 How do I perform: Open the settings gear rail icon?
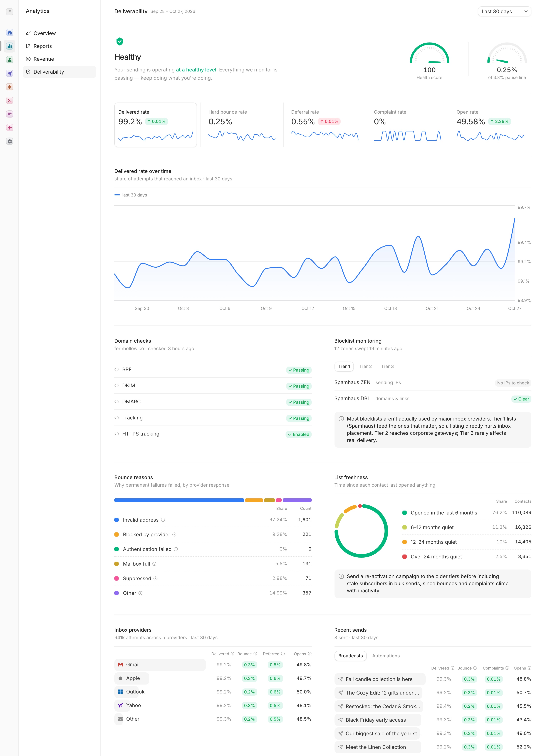coord(10,141)
